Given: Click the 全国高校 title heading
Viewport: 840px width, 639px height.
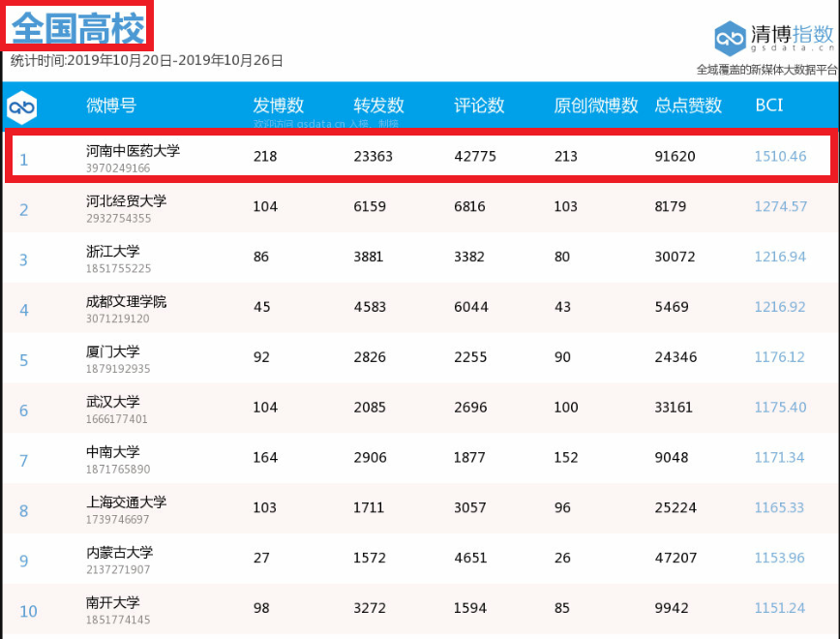Looking at the screenshot, I should [77, 28].
